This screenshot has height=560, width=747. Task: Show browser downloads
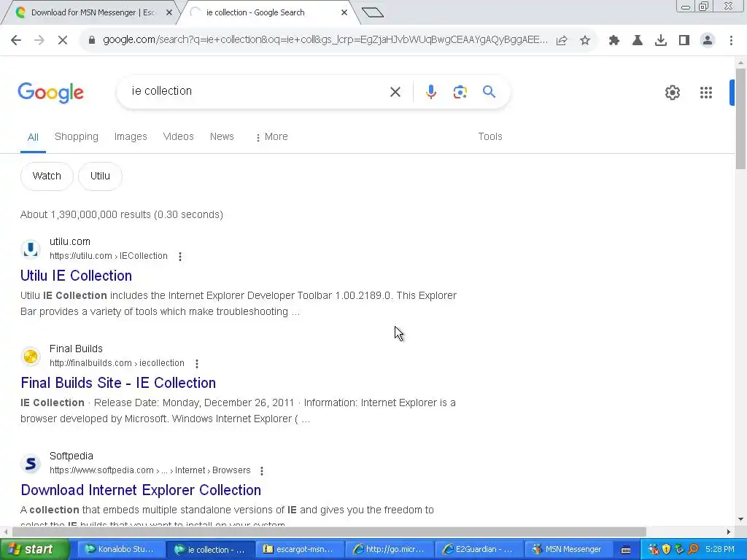661,41
